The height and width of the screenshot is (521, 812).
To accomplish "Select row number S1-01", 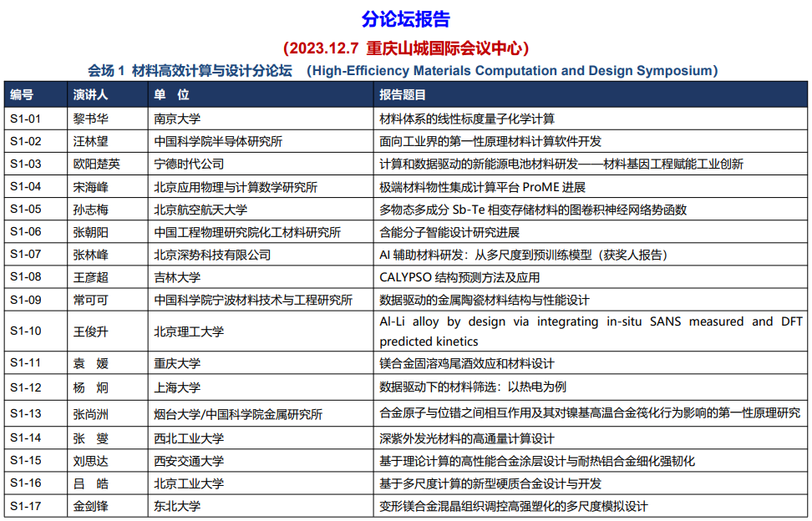I will [26, 119].
